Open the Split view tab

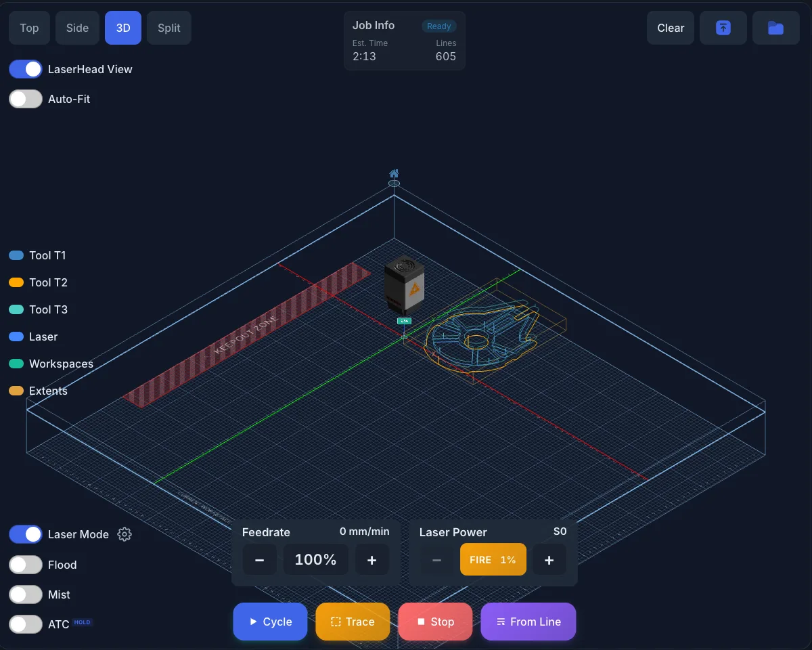click(169, 28)
